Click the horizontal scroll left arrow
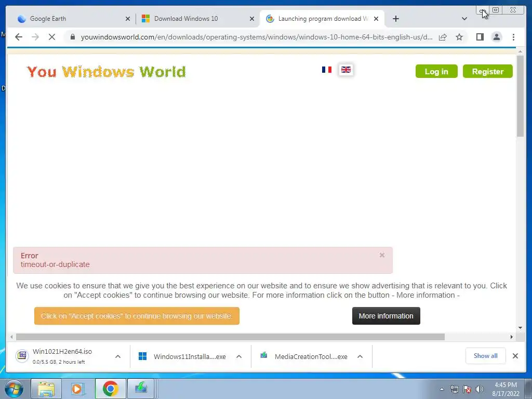Image resolution: width=532 pixels, height=399 pixels. coord(11,337)
